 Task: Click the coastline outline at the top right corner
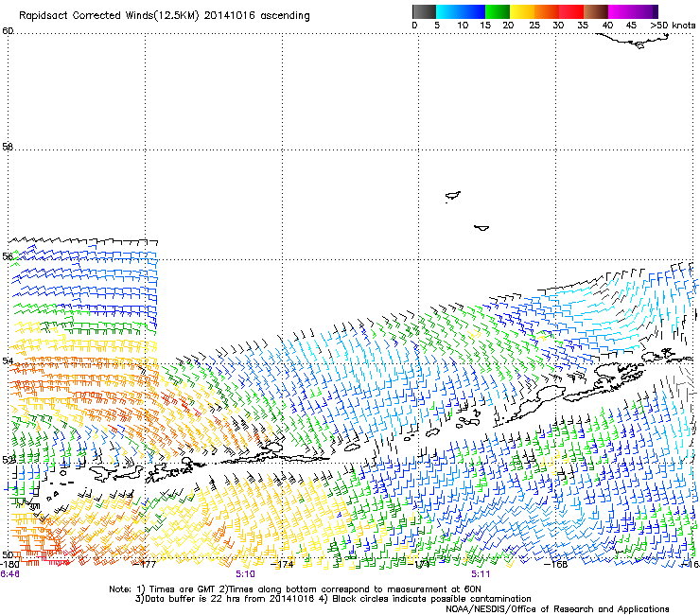click(x=634, y=41)
